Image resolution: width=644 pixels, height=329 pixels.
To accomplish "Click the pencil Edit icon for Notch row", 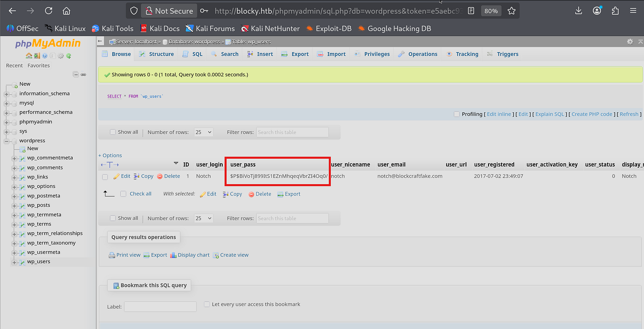I will point(116,176).
